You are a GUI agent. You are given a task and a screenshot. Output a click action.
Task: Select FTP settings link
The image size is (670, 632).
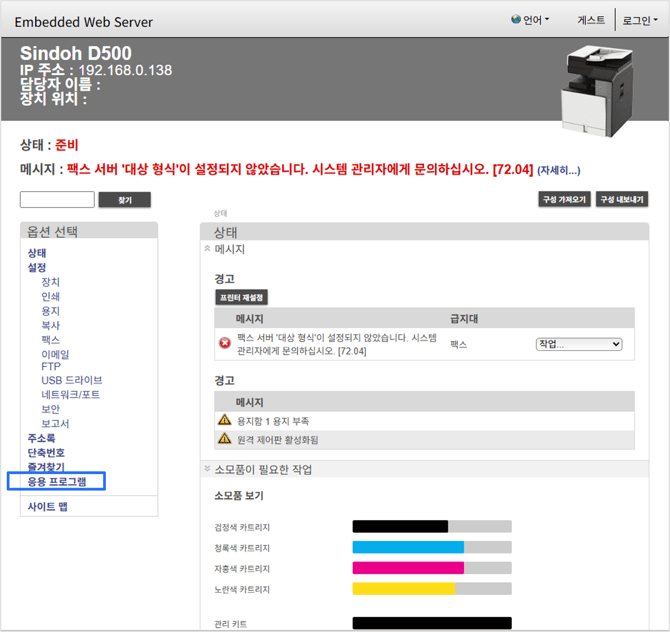point(51,367)
